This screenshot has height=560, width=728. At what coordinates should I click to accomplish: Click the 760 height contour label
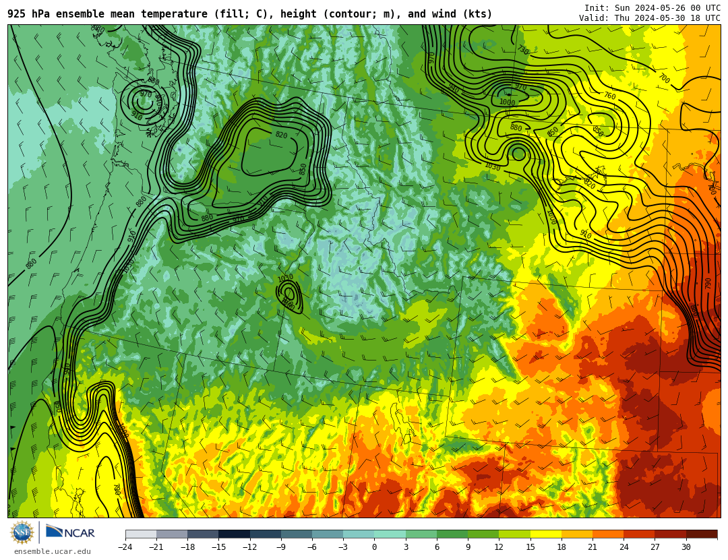pyautogui.click(x=609, y=96)
